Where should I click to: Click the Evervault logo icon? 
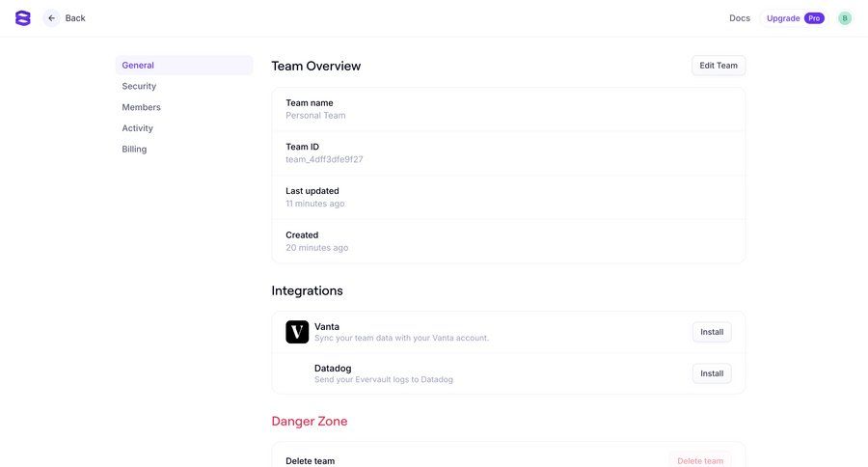pos(23,18)
